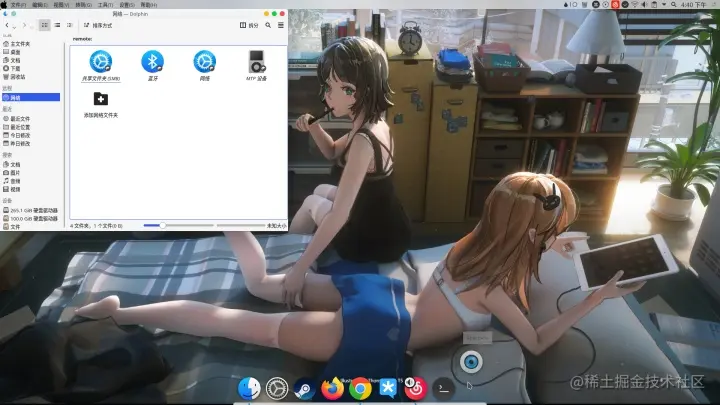Open the 265.1 GiB 硬盘驱动器 device
Screen dimensions: 720x405
[x=30, y=210]
